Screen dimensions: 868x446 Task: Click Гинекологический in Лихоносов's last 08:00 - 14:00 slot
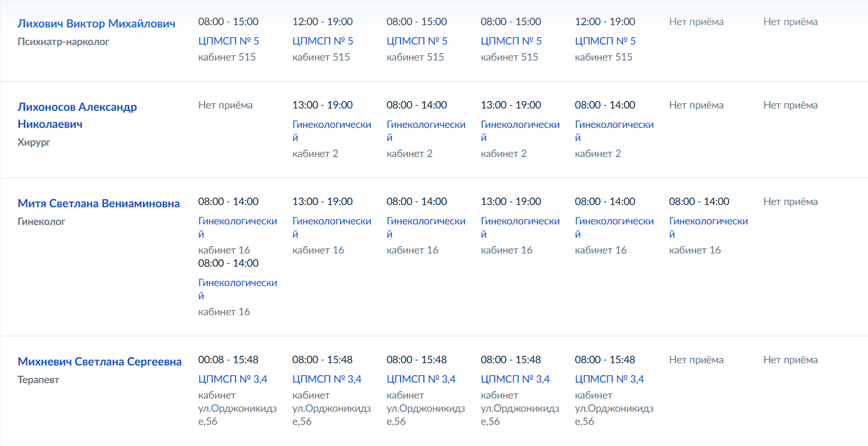(614, 131)
